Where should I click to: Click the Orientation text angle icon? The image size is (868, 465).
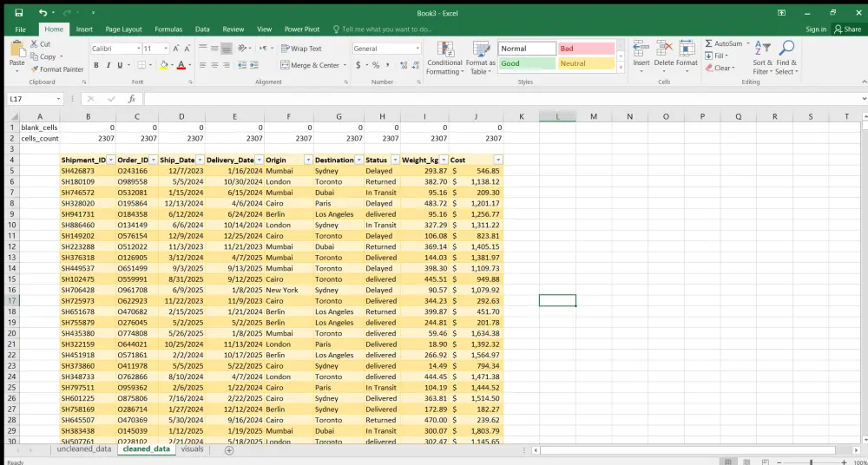[x=242, y=49]
